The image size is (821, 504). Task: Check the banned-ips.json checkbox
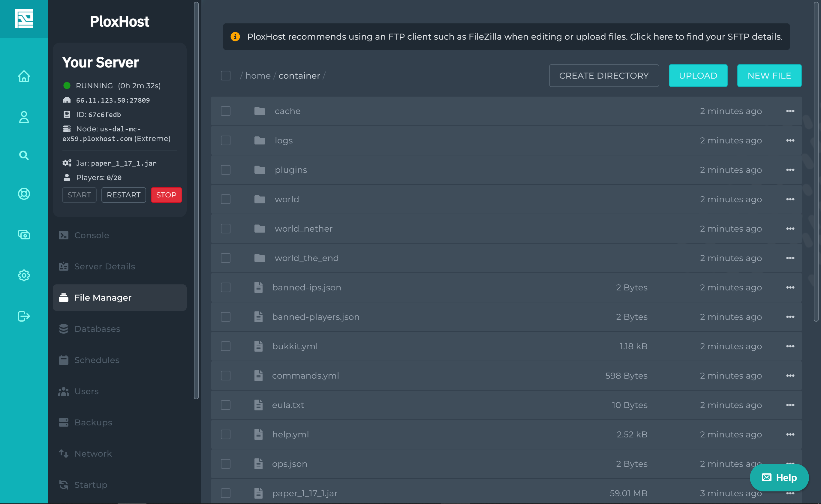[x=226, y=287]
